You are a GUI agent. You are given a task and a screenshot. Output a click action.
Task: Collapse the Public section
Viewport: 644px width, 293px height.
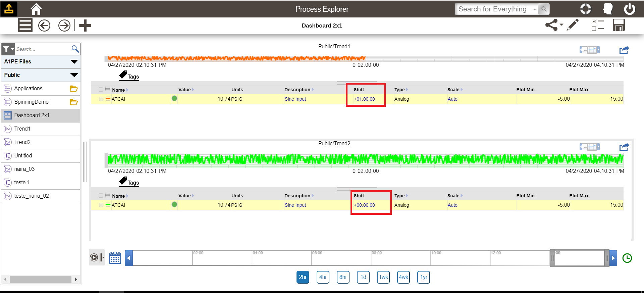[x=74, y=75]
